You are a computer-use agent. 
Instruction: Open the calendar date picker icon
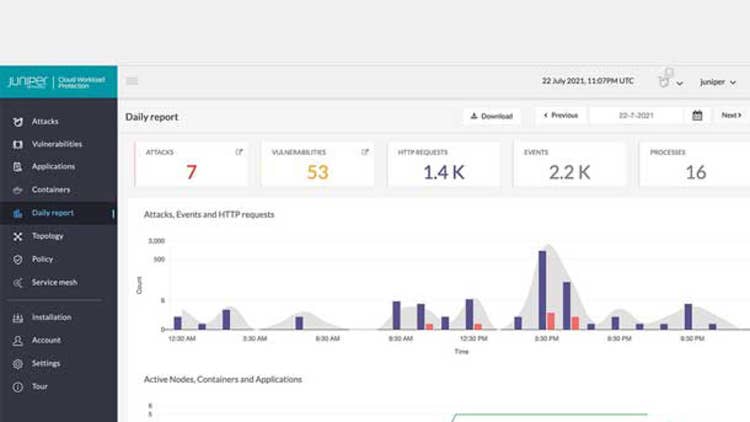(697, 116)
